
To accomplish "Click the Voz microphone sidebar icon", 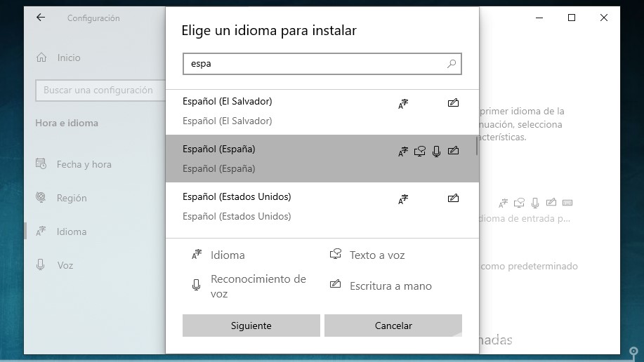I will (40, 264).
